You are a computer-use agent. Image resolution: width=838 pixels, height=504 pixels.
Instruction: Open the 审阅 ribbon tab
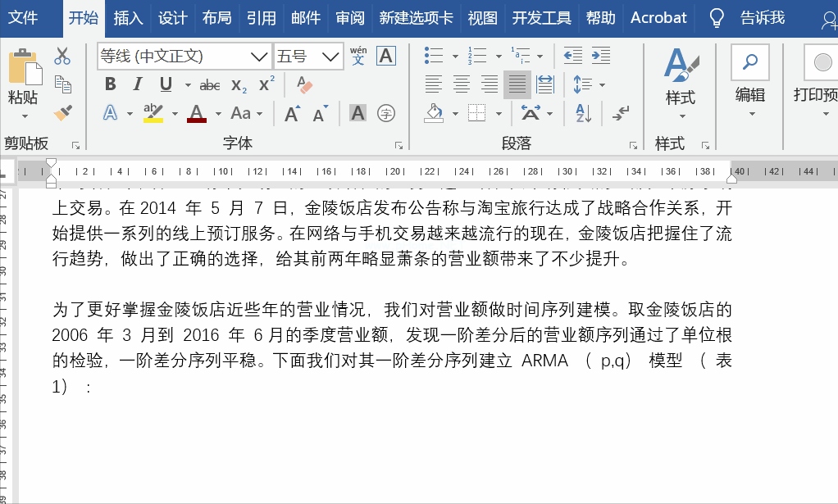point(350,17)
